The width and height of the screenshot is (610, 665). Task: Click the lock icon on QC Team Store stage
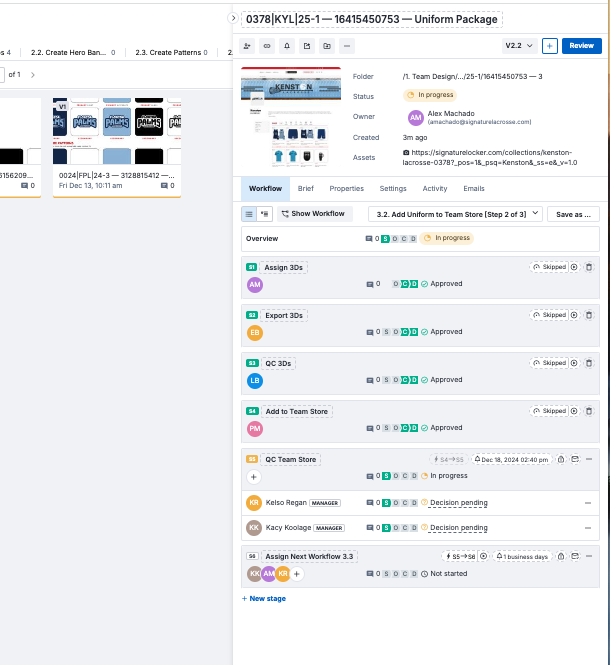click(x=560, y=460)
